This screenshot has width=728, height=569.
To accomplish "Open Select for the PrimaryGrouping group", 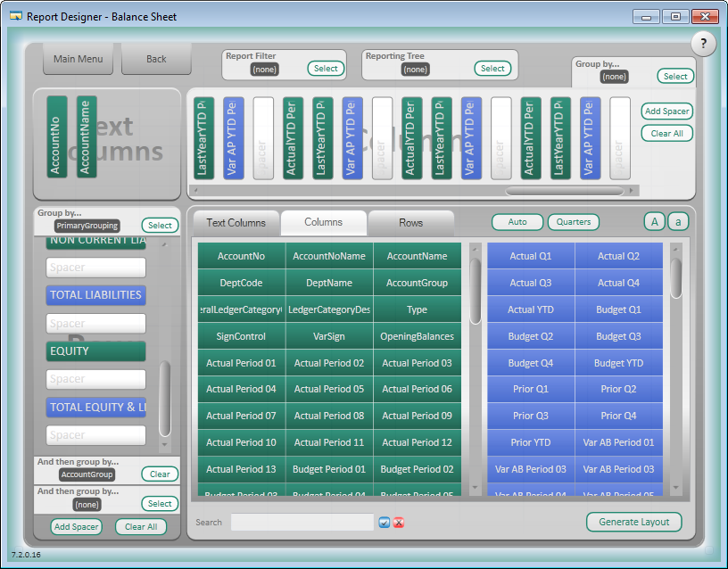I will [160, 226].
